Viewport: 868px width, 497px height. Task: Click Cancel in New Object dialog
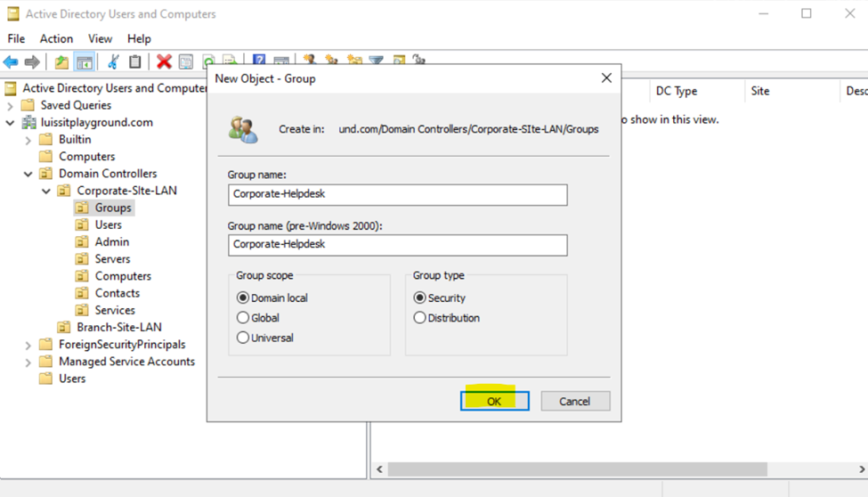coord(575,401)
